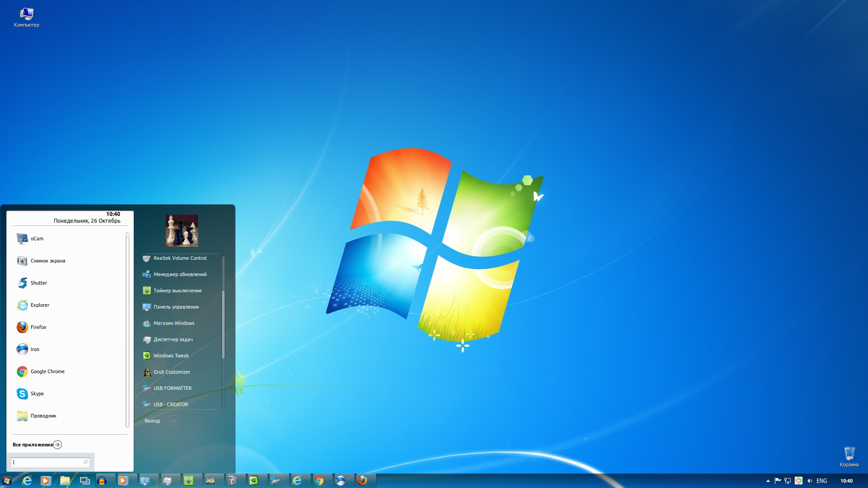Click the circular sync icon in tray
The width and height of the screenshot is (868, 488).
pyautogui.click(x=798, y=481)
